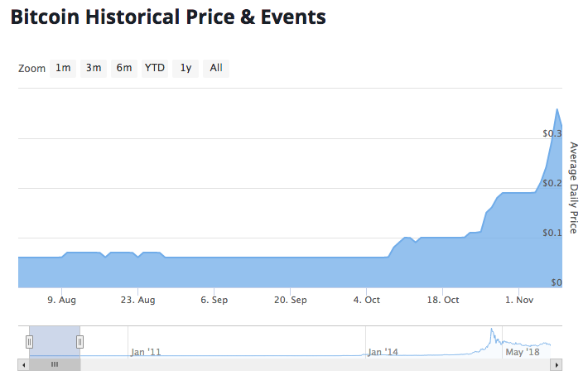This screenshot has height=390, width=588.
Task: Set zoom range to 3m
Action: pyautogui.click(x=94, y=68)
